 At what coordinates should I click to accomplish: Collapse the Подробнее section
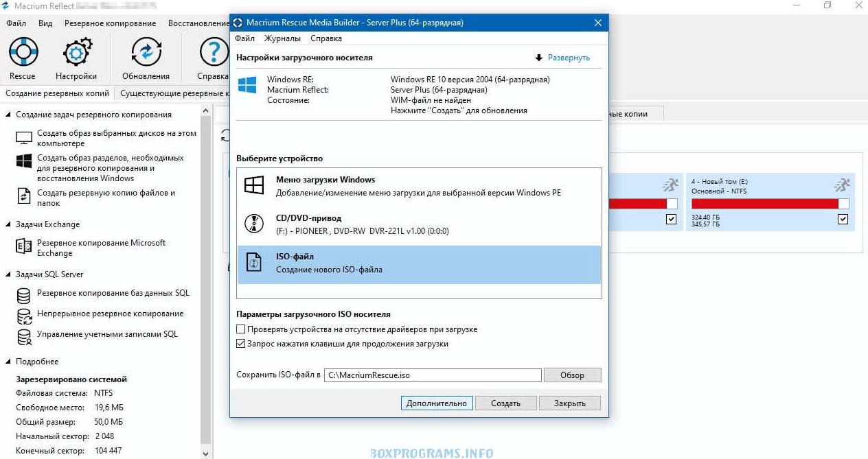(x=8, y=362)
